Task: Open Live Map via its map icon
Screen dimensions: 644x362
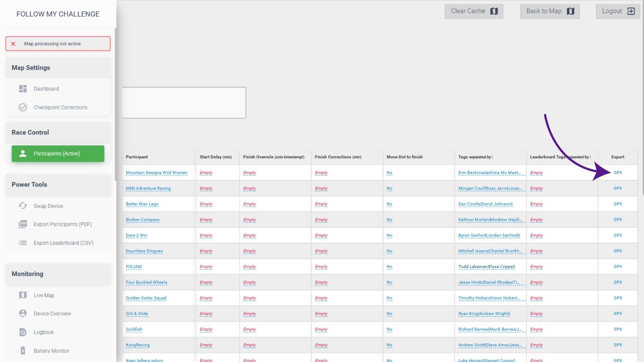Action: point(23,295)
